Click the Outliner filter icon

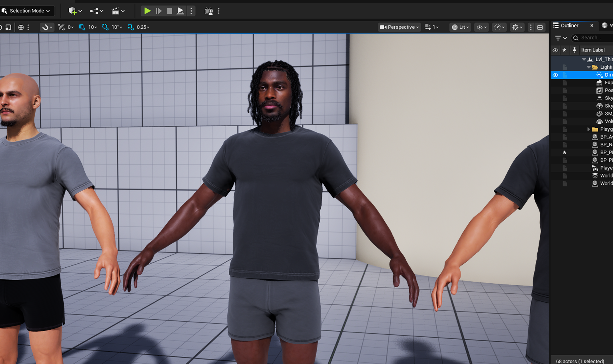click(x=558, y=38)
